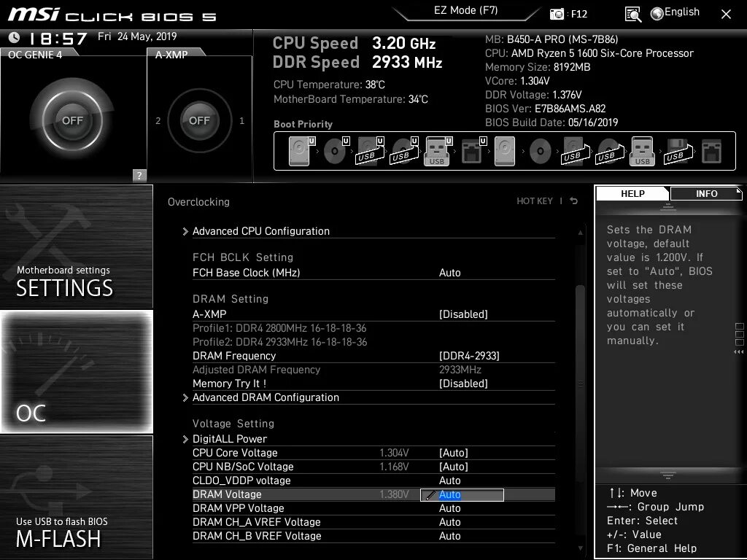Open the SETTINGS motherboard settings section

pyautogui.click(x=76, y=246)
